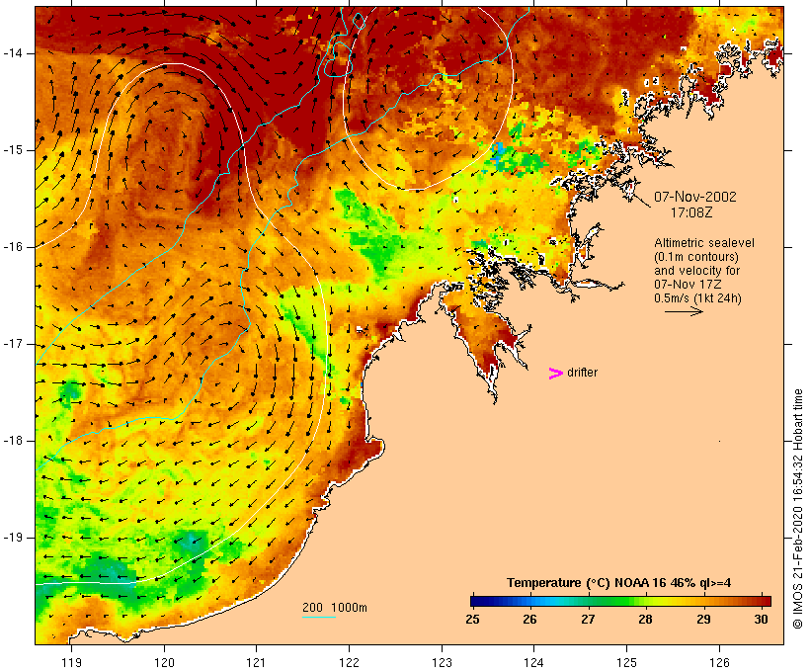Click the colorbar label '30'
This screenshot has width=810, height=672.
coord(761,620)
